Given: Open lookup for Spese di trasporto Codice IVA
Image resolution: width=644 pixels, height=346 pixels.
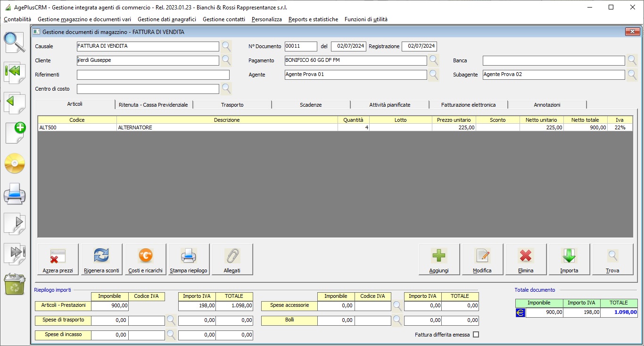Looking at the screenshot, I should point(171,321).
